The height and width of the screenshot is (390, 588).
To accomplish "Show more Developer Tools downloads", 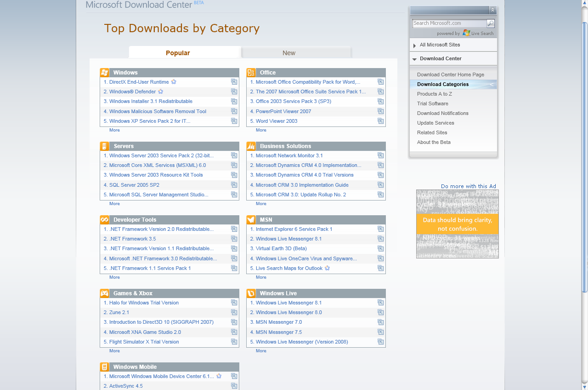I will (x=114, y=277).
